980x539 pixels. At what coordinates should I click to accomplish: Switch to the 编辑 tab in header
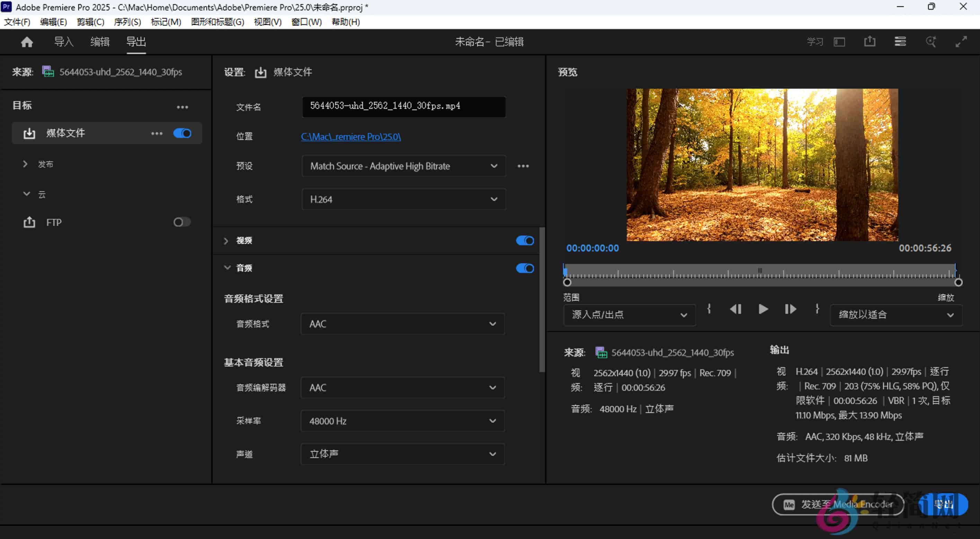100,42
